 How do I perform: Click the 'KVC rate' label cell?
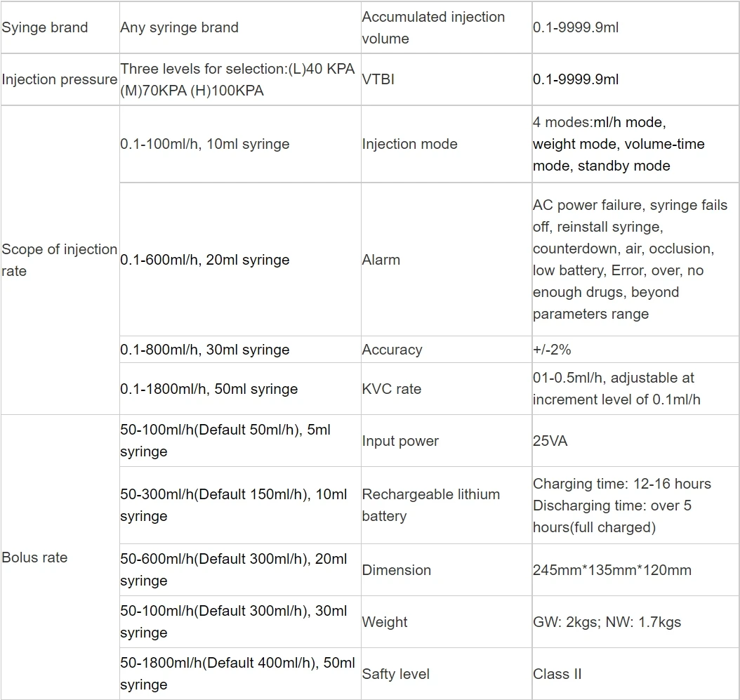click(x=392, y=389)
